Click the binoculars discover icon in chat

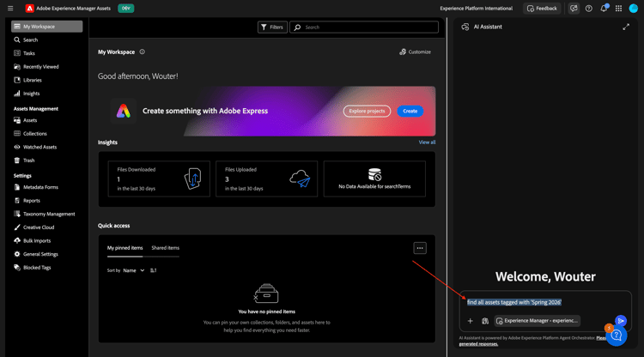click(485, 321)
